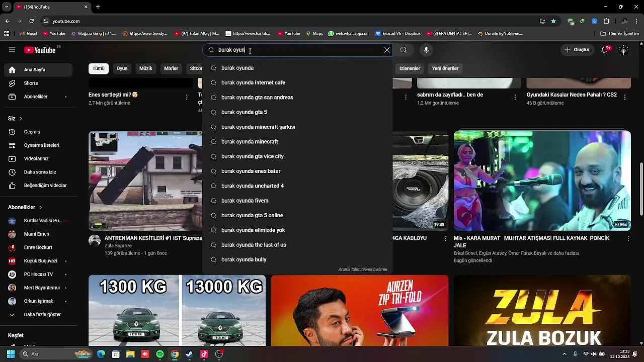Choose suggestion burak oyunda minecraft şarkısı
Image resolution: width=644 pixels, height=362 pixels.
coord(297,127)
